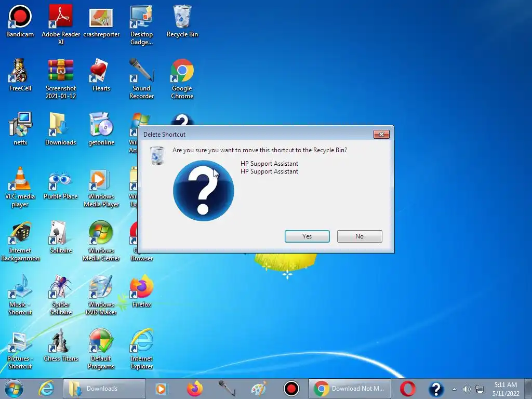Select the Firefox desktop icon

pyautogui.click(x=141, y=291)
